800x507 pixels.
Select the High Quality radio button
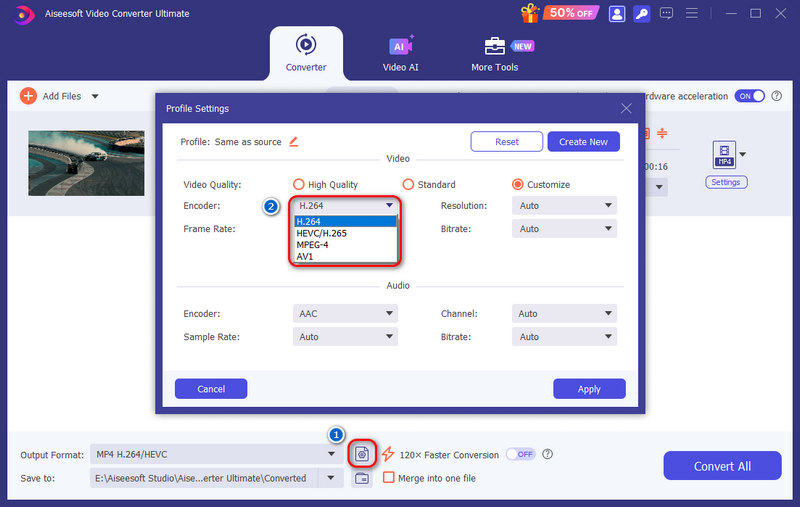tap(299, 185)
